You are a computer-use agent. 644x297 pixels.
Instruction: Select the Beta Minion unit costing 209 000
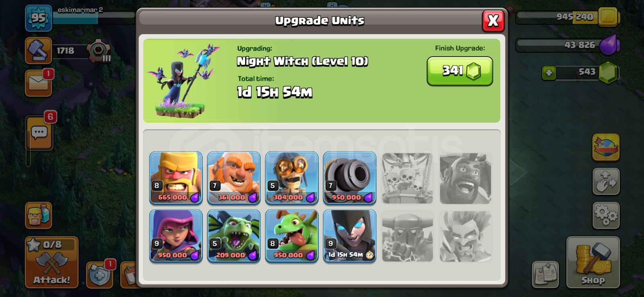pyautogui.click(x=234, y=236)
